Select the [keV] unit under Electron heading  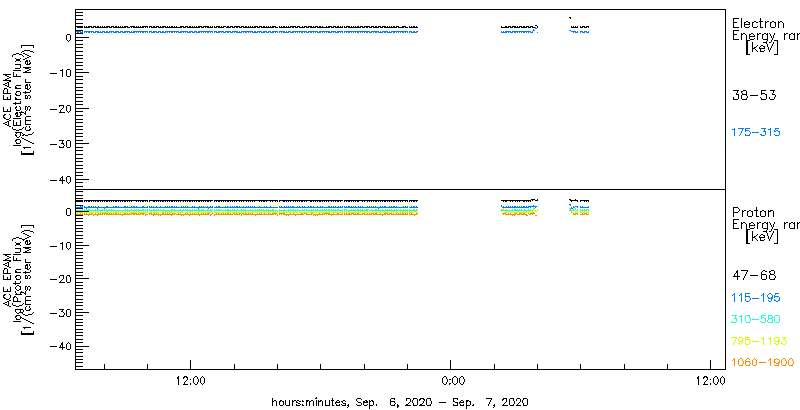[762, 48]
